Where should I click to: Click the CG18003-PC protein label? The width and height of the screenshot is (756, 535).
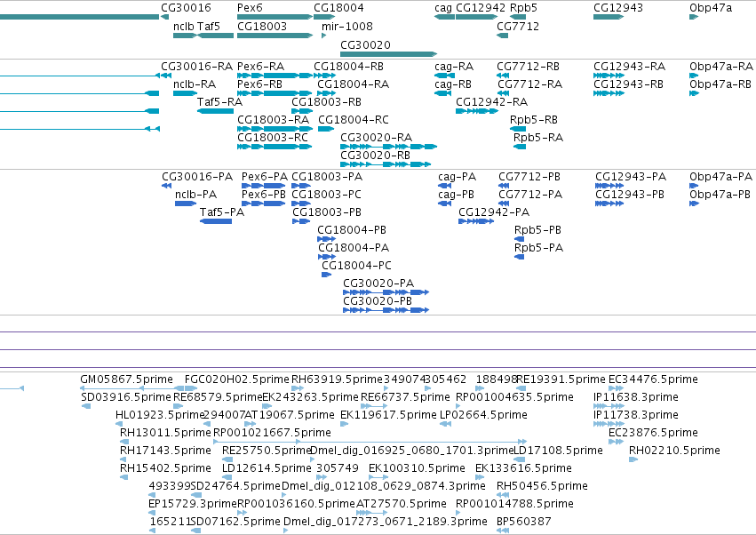click(326, 195)
